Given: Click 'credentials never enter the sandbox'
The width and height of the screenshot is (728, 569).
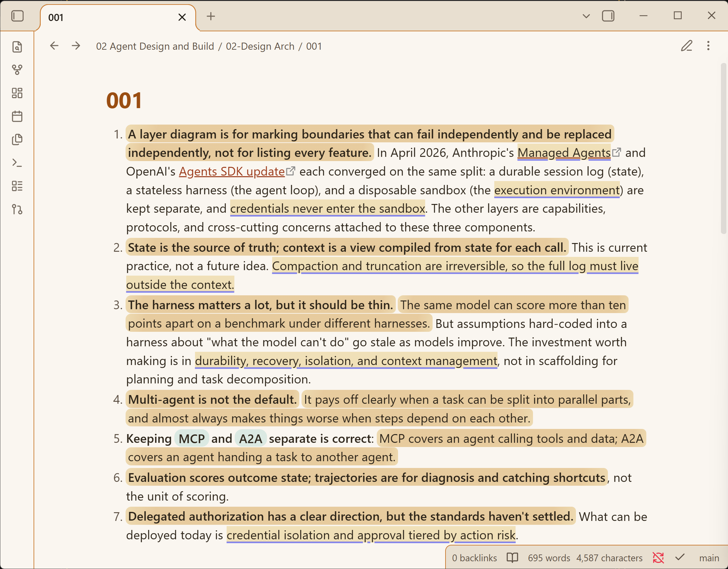Looking at the screenshot, I should (327, 209).
